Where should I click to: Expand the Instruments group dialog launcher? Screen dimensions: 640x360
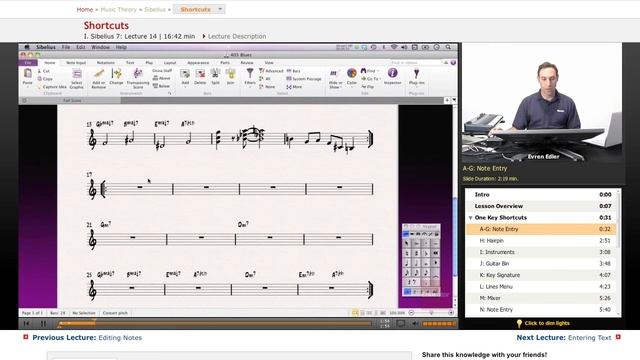[169, 93]
